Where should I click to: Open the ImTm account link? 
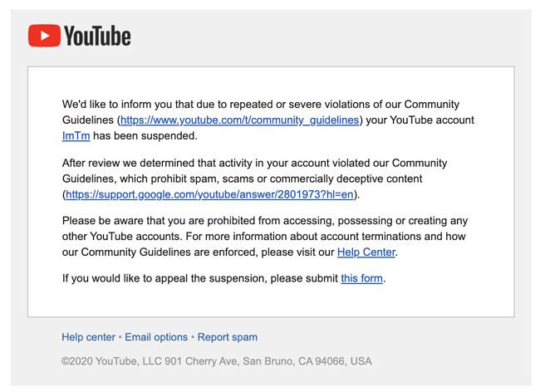(x=76, y=136)
